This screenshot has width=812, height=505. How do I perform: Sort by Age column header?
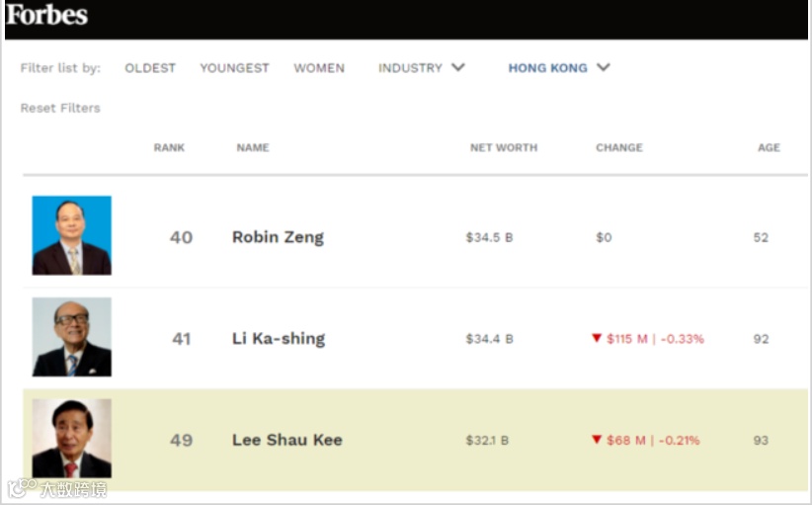click(x=769, y=147)
